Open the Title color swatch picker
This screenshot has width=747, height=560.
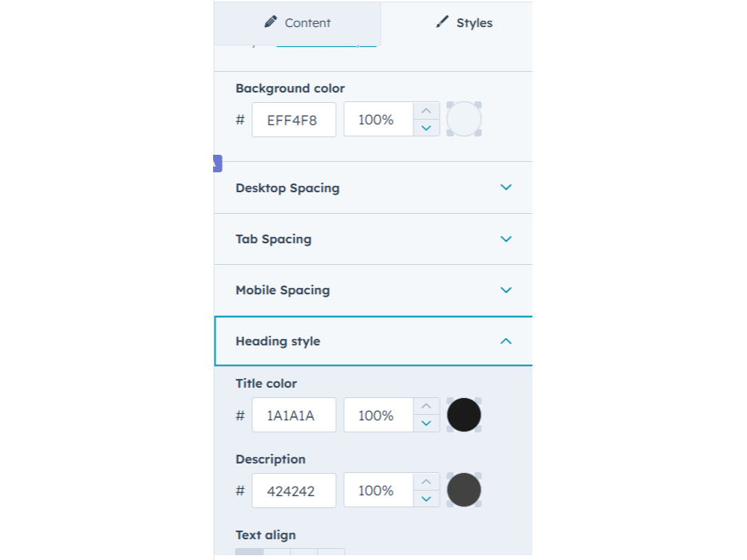click(464, 415)
